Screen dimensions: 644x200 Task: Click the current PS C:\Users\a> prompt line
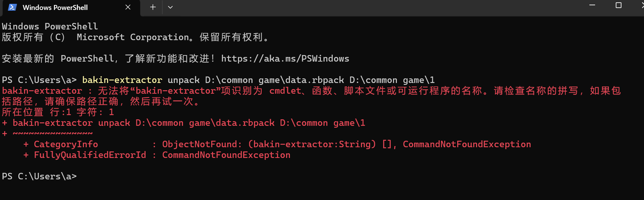pos(39,176)
